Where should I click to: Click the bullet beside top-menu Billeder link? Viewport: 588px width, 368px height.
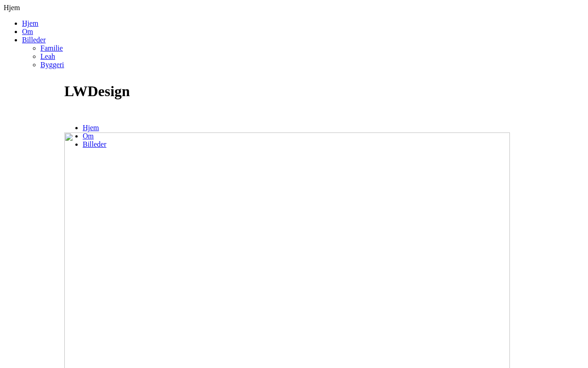click(16, 40)
